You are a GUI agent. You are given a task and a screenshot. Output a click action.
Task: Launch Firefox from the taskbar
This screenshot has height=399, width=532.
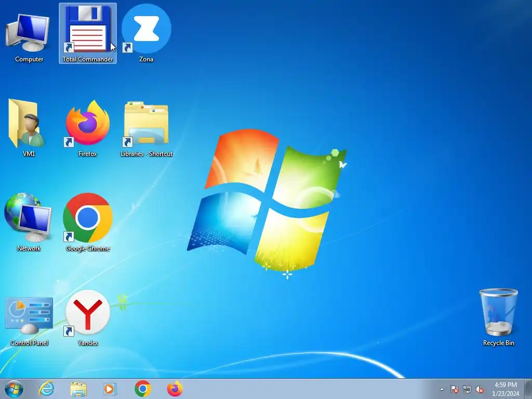(x=175, y=389)
